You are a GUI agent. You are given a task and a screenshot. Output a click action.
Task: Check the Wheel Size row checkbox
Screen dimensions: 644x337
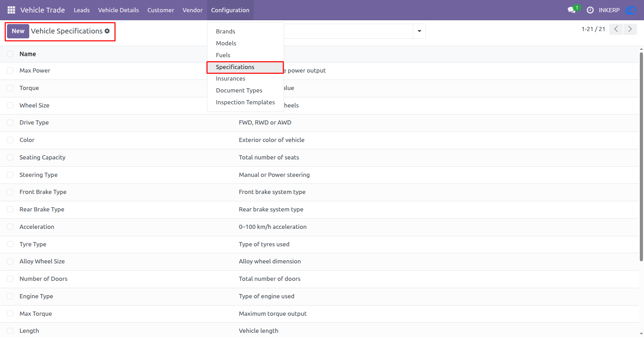(10, 105)
